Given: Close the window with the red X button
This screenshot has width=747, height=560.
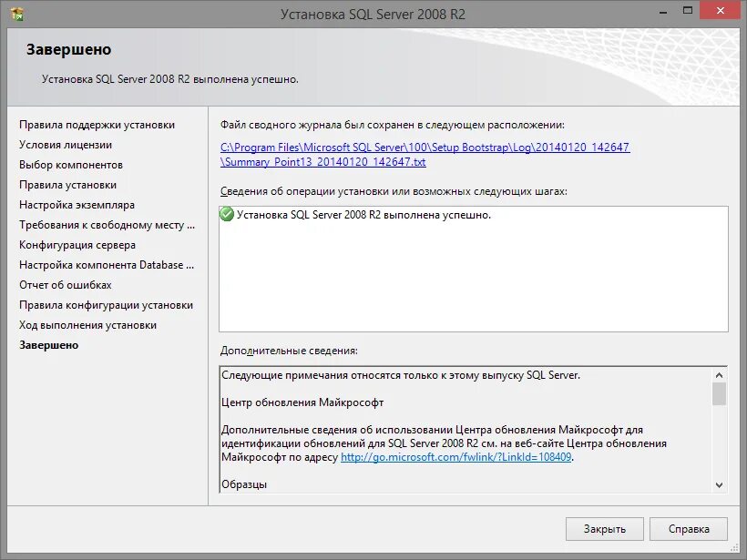Looking at the screenshot, I should click(721, 11).
